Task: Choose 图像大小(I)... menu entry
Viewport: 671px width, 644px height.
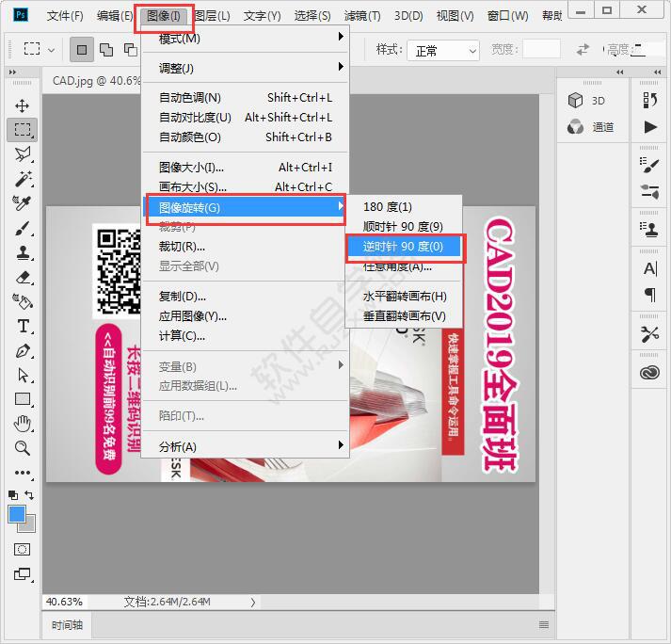Action: click(x=246, y=168)
